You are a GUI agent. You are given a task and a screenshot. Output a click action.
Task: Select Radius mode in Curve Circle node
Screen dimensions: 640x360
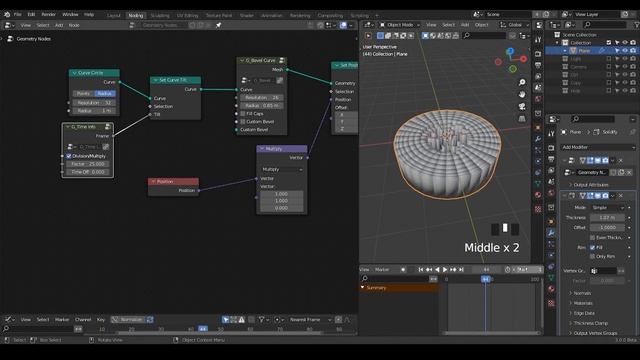pyautogui.click(x=104, y=93)
